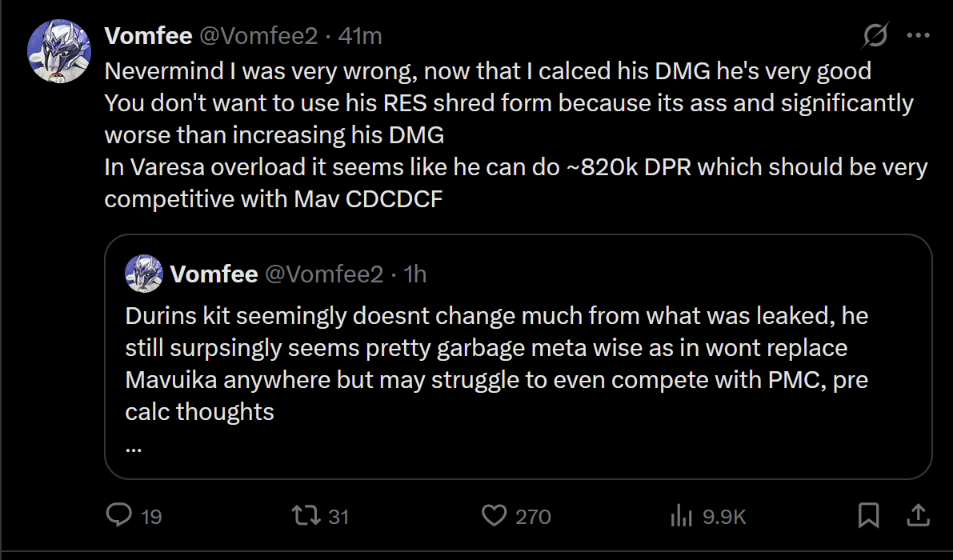The height and width of the screenshot is (560, 953).
Task: Open the 41m timestamp link
Action: 360,36
